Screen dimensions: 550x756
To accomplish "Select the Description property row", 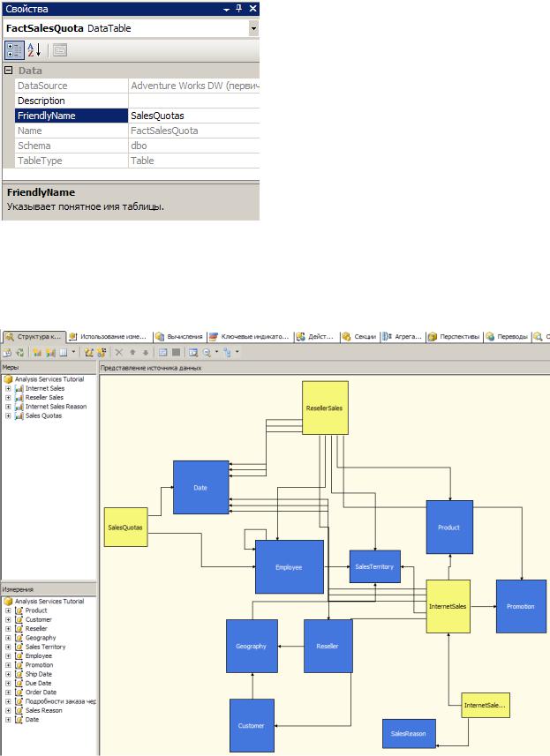I will tap(138, 101).
